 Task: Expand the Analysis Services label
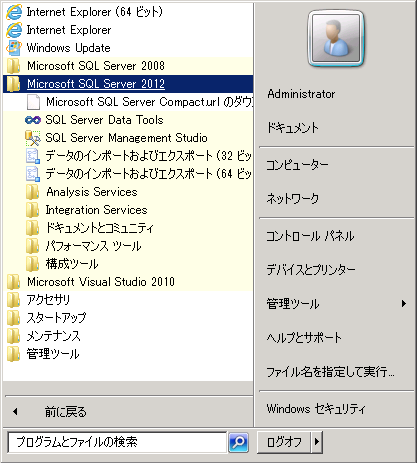92,192
